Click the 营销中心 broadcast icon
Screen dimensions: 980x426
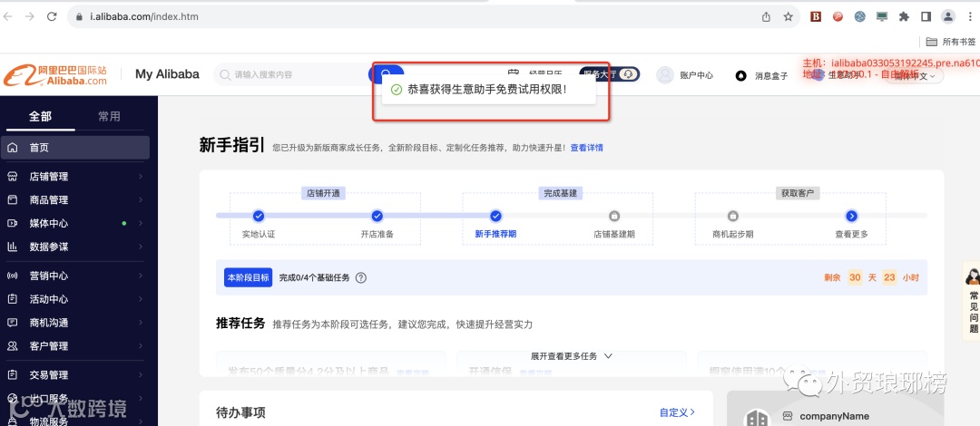(x=12, y=276)
